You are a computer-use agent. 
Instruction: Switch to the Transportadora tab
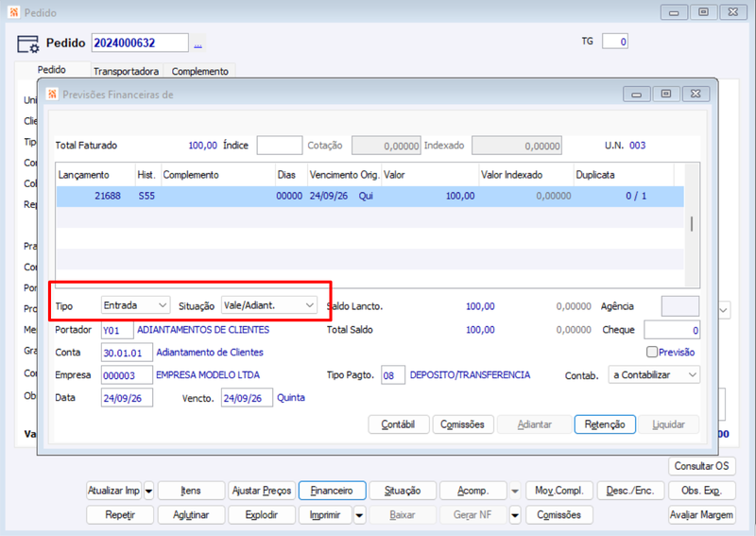click(126, 72)
